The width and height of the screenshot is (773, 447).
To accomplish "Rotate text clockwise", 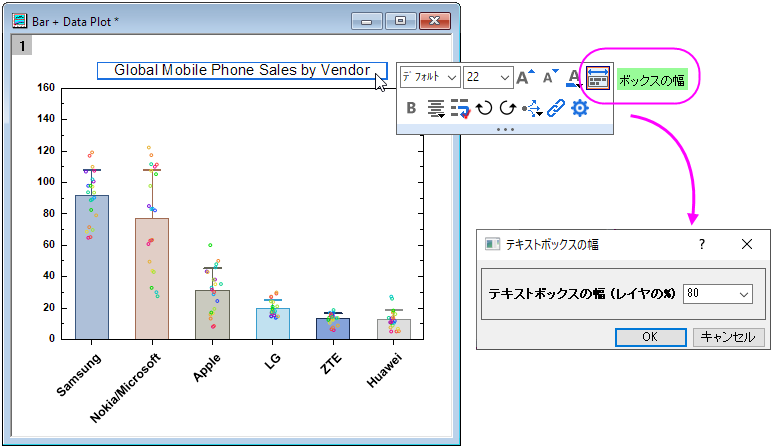I will click(x=508, y=107).
